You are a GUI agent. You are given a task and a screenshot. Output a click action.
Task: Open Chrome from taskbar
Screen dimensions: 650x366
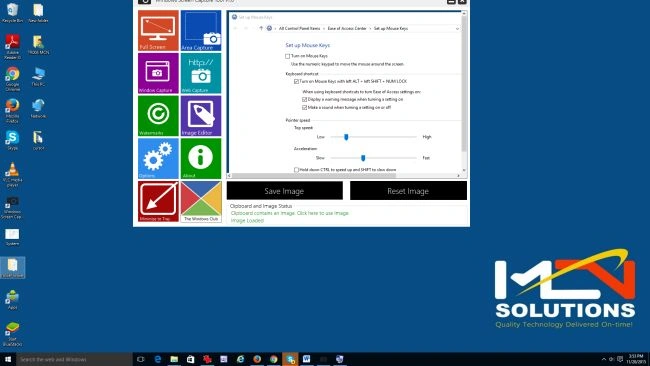(274, 359)
